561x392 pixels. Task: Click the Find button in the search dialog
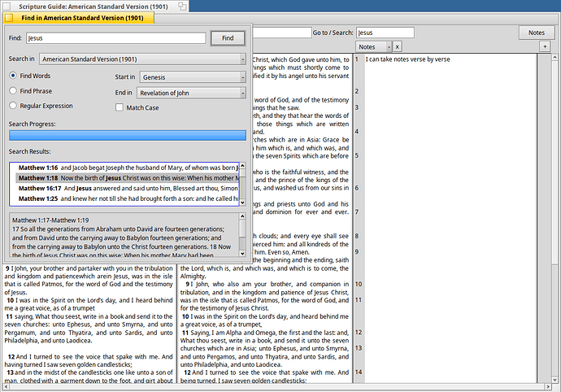pyautogui.click(x=228, y=38)
